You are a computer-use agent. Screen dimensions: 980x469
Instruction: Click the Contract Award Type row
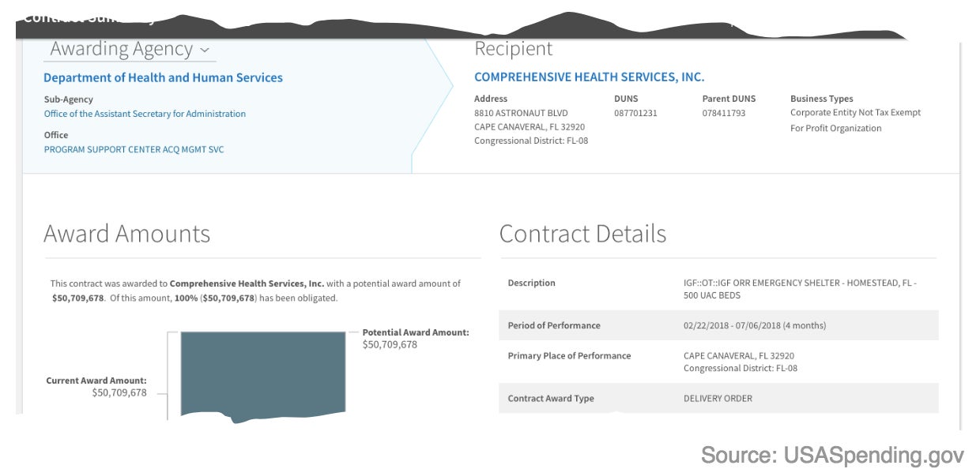click(x=718, y=399)
